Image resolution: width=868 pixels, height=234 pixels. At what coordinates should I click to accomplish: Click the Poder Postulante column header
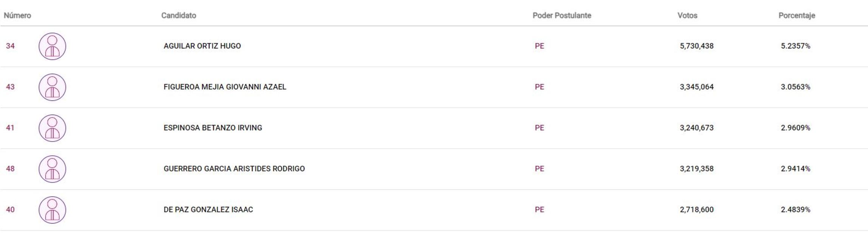click(562, 15)
